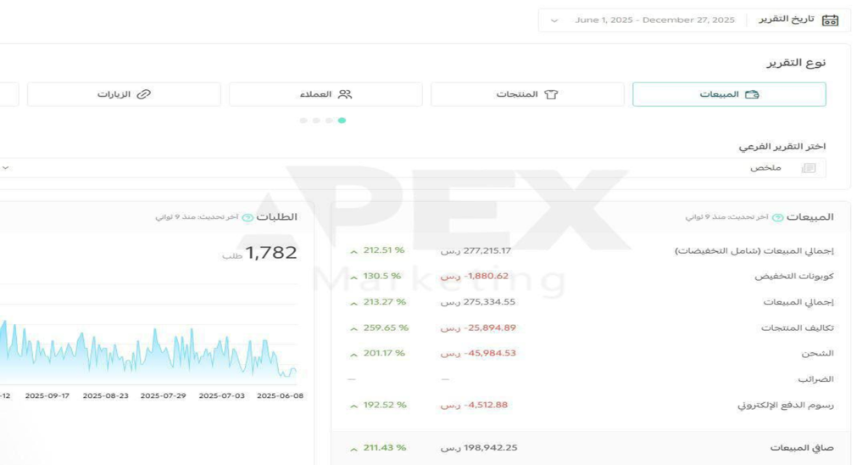Click the -45,984.53 shipping value
The width and height of the screenshot is (868, 465).
tap(478, 354)
